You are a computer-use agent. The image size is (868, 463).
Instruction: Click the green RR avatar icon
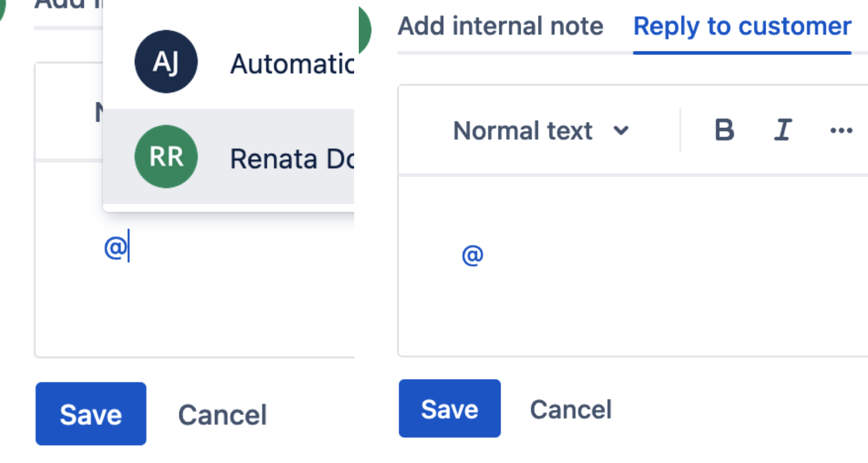166,157
